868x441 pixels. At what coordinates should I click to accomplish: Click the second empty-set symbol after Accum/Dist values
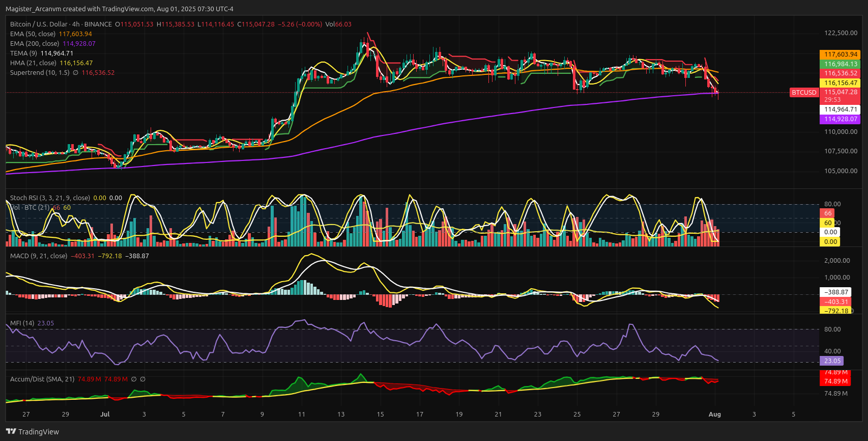point(143,379)
